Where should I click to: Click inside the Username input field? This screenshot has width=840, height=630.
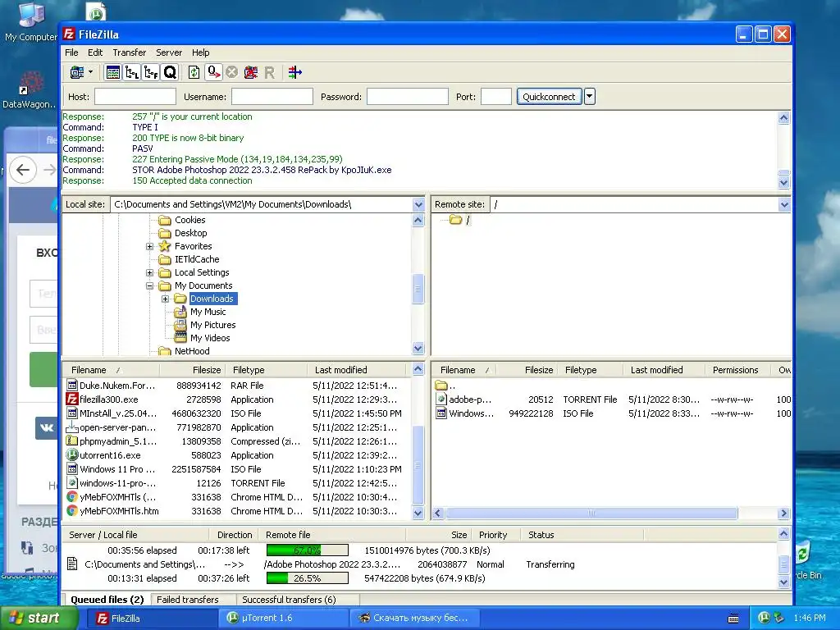(x=272, y=97)
